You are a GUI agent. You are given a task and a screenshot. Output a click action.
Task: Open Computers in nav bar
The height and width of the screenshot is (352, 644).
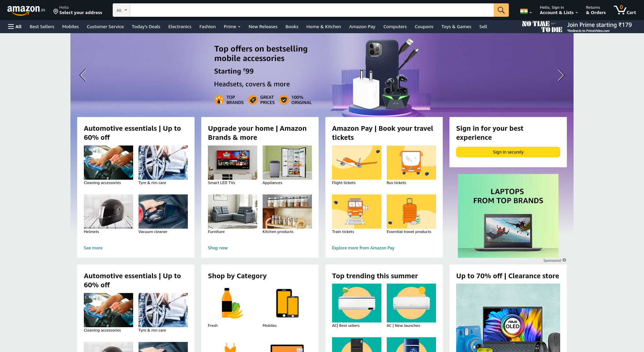point(395,26)
